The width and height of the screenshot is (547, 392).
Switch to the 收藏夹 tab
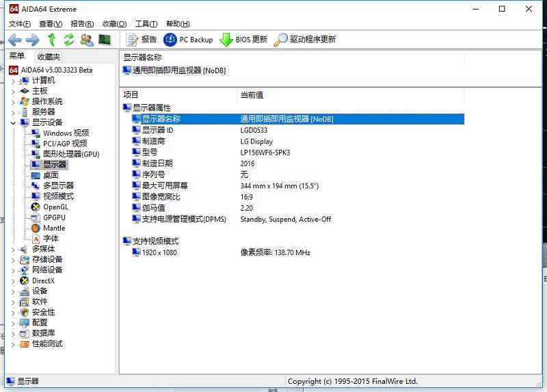tap(49, 57)
